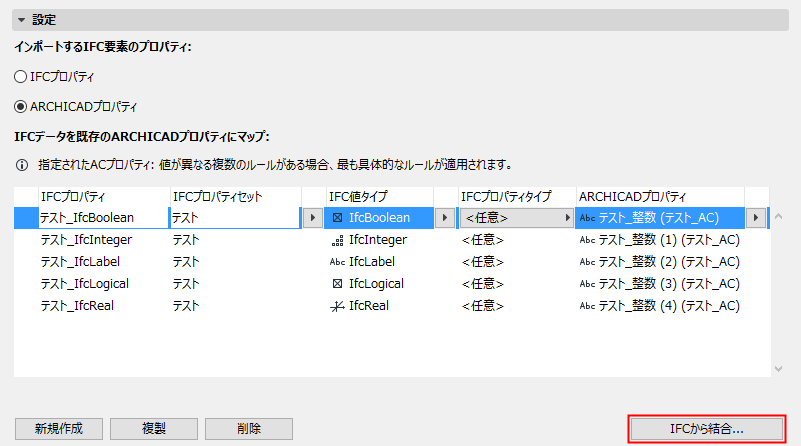This screenshot has width=801, height=446.
Task: Click the 削除 button
Action: pyautogui.click(x=249, y=429)
